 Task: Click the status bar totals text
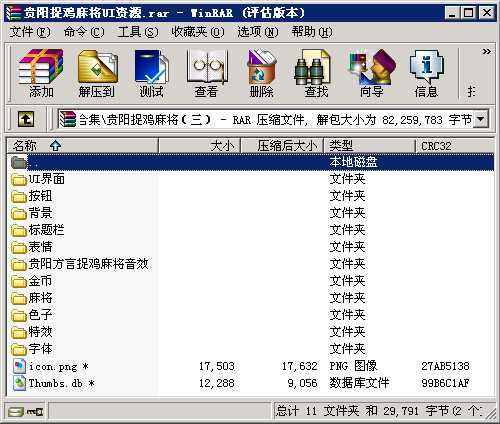point(378,411)
